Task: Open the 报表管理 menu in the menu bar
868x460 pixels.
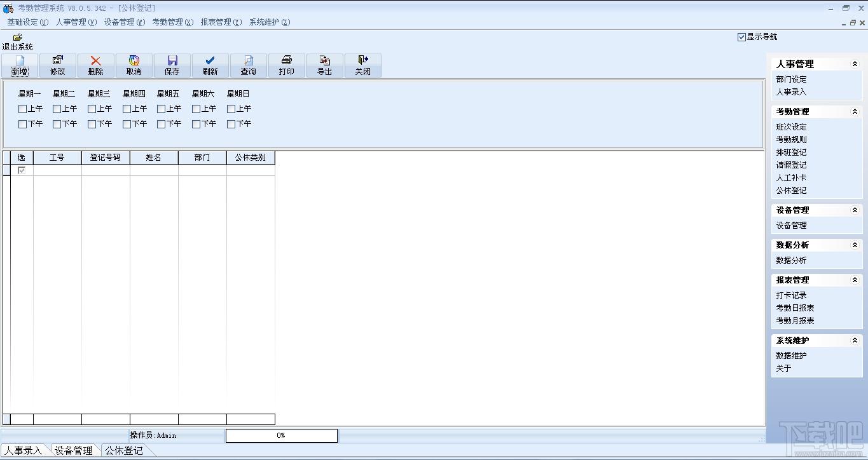Action: click(x=221, y=22)
